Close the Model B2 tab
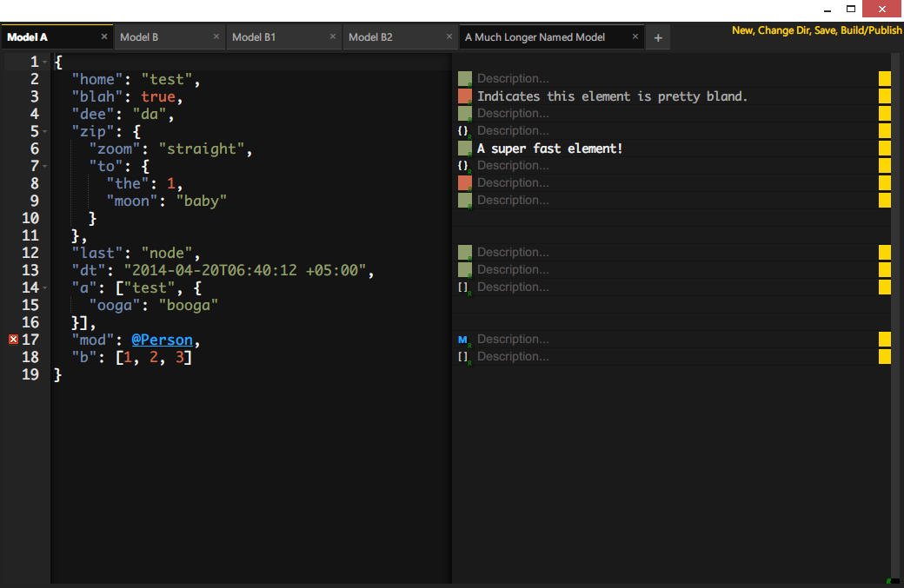Viewport: 904px width, 588px height. [x=449, y=36]
